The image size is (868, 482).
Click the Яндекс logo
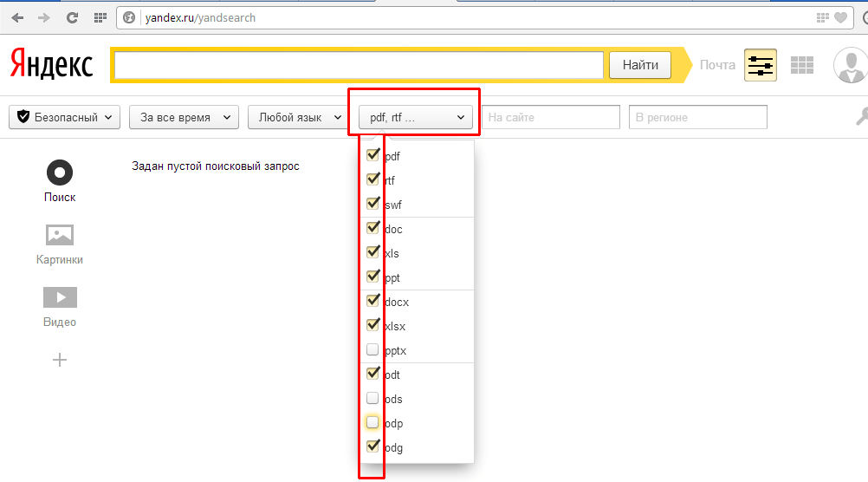tap(51, 64)
